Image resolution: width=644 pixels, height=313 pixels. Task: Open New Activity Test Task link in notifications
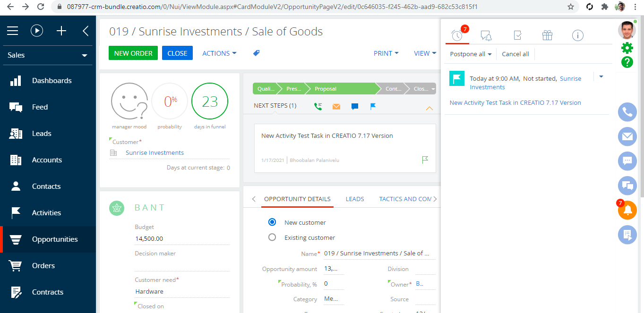(515, 102)
